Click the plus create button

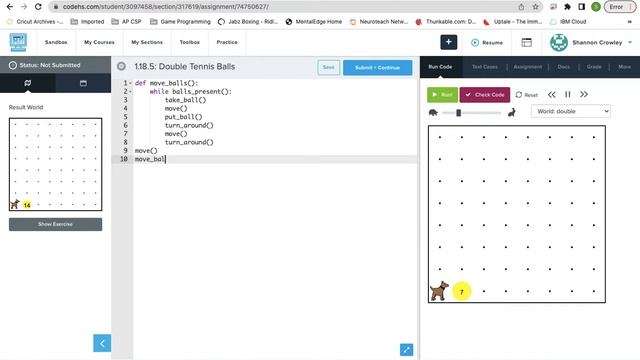[x=449, y=42]
